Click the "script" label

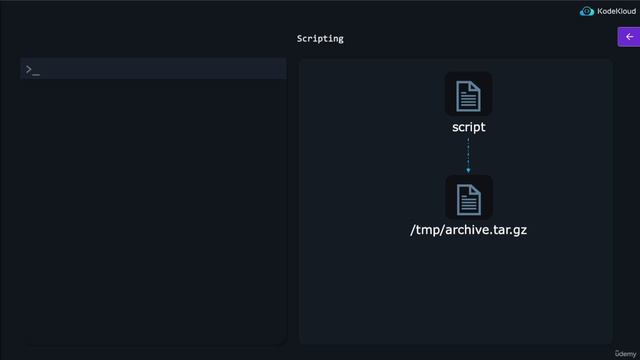tap(469, 127)
